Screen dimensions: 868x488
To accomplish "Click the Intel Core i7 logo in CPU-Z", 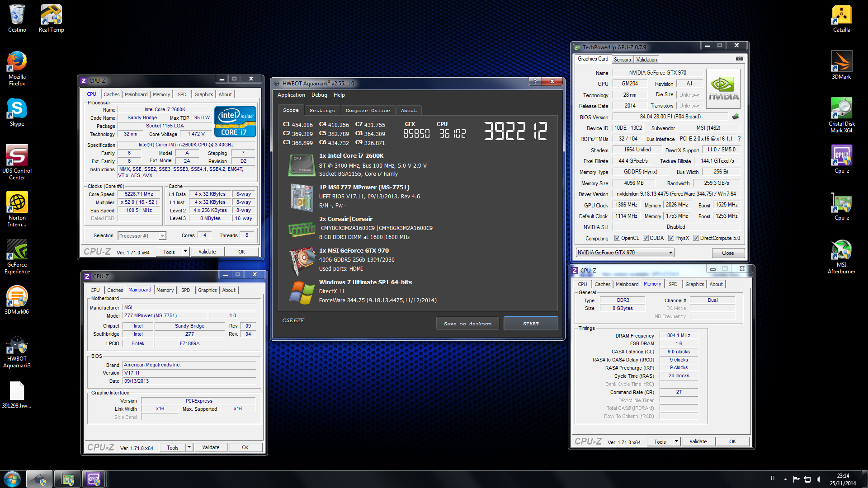I will (x=235, y=122).
